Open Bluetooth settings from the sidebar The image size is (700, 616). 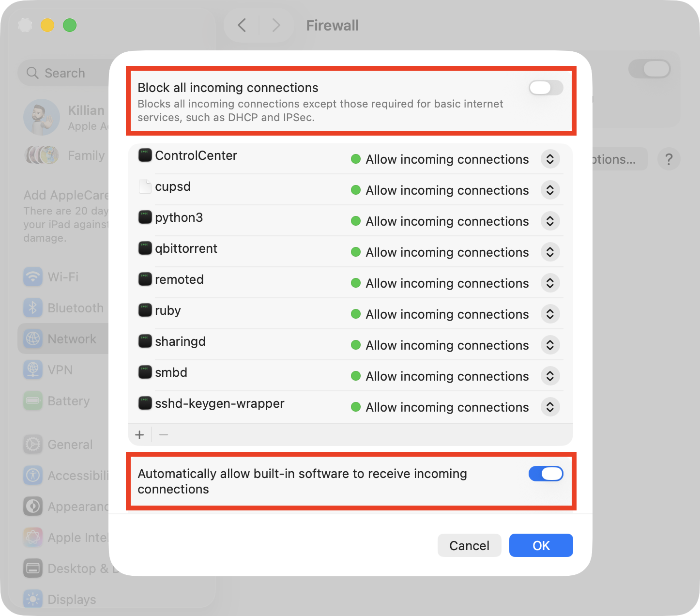[x=32, y=308]
